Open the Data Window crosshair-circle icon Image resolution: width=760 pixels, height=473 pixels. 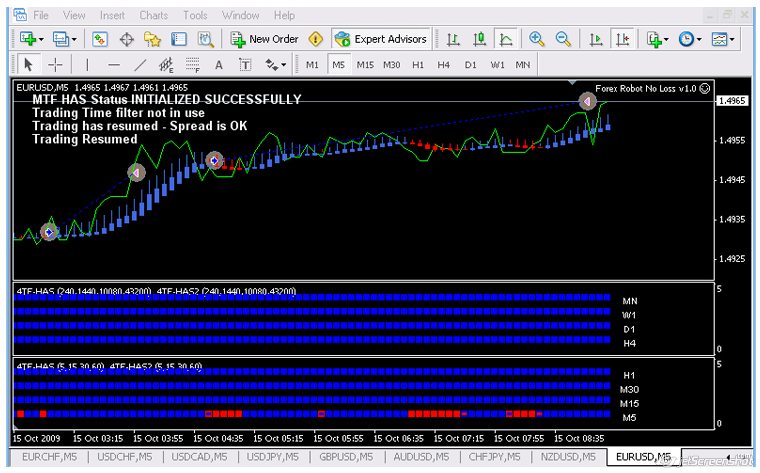click(x=127, y=39)
